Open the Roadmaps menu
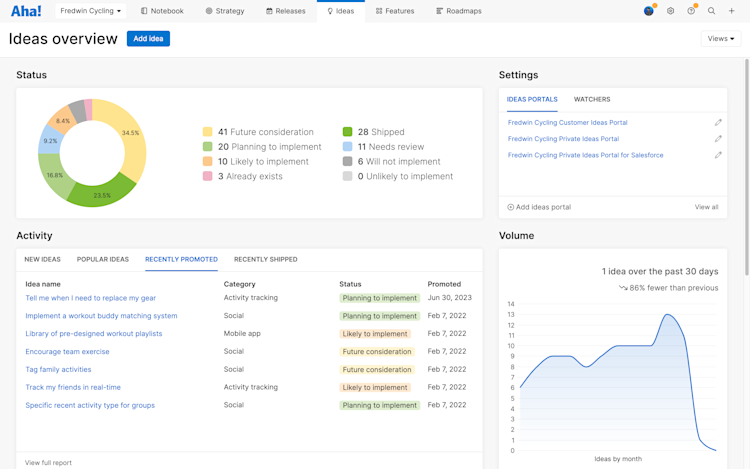This screenshot has width=750, height=469. point(459,11)
